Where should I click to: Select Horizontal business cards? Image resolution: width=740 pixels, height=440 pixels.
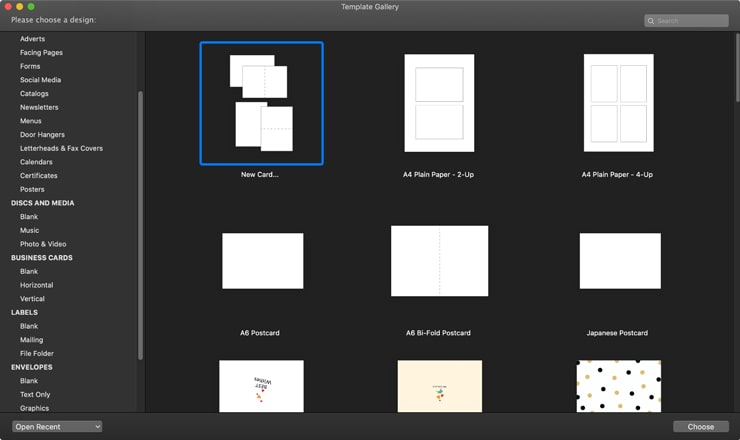coord(36,285)
